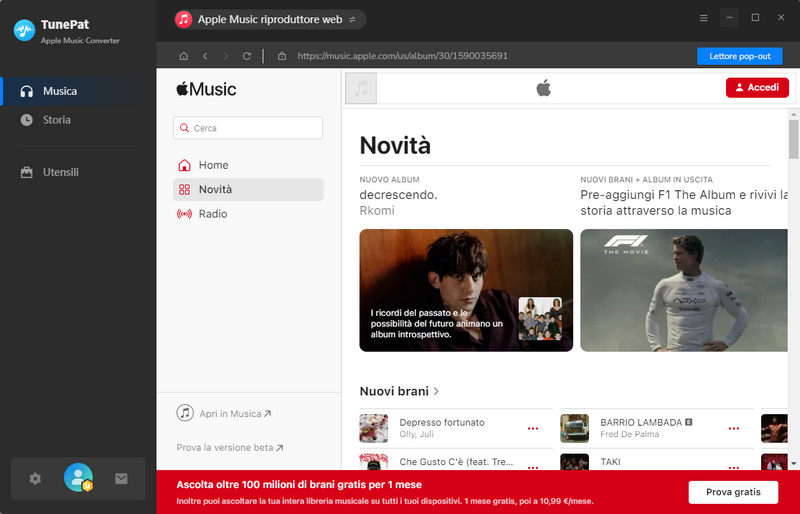
Task: Open more options for Depresso fortunato
Action: (x=533, y=428)
